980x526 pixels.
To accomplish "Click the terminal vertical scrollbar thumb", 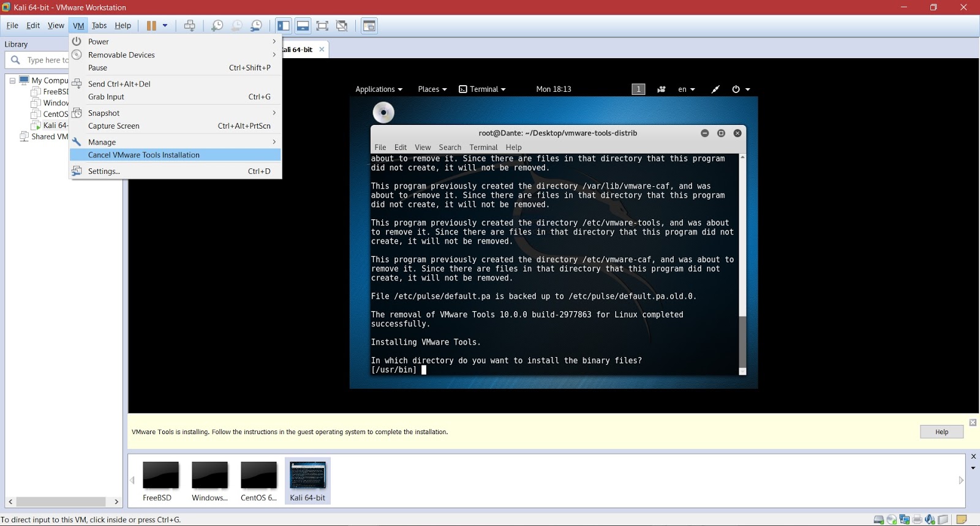I will click(742, 342).
